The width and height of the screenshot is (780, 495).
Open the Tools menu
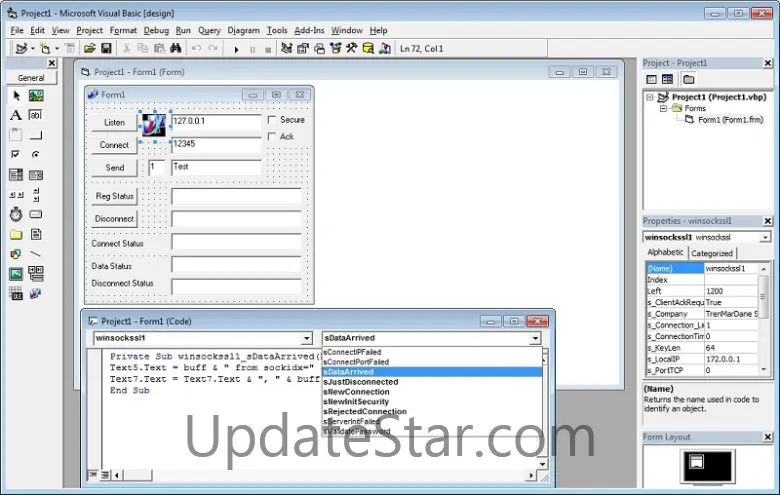click(x=277, y=30)
